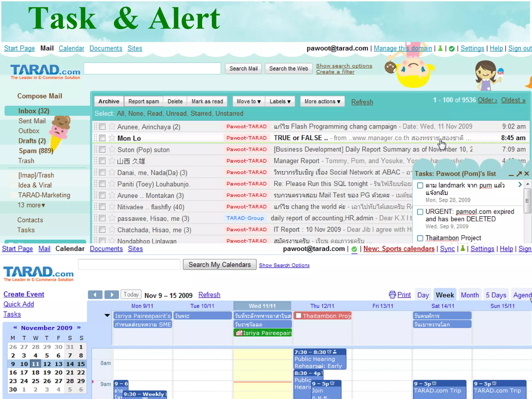The height and width of the screenshot is (399, 532).
Task: Click the calendar search input field
Action: pyautogui.click(x=129, y=264)
